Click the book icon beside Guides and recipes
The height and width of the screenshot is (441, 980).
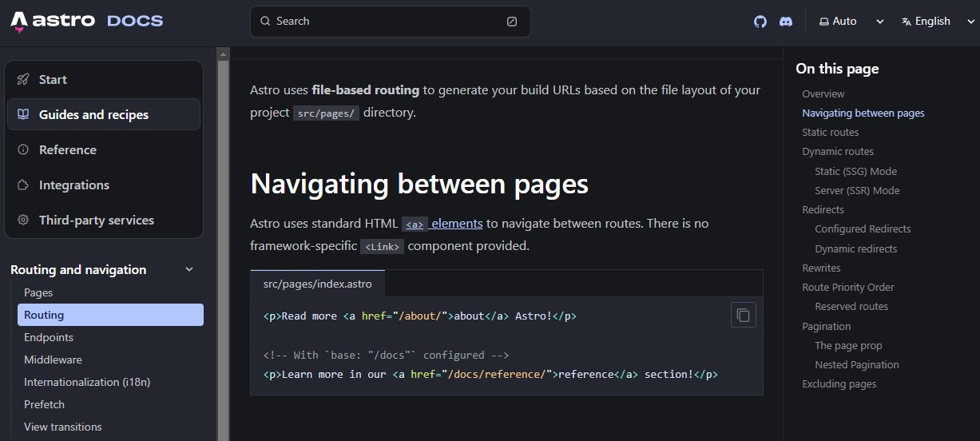click(23, 114)
